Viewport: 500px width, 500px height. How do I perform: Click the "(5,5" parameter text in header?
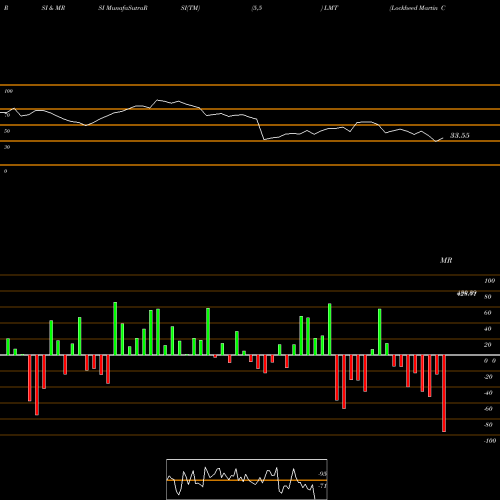click(257, 8)
